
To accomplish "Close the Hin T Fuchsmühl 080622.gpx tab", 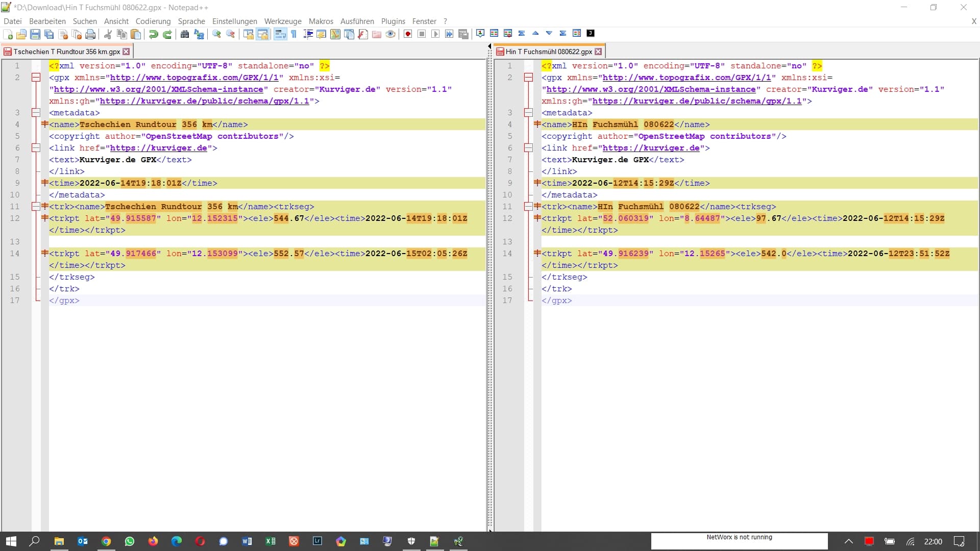I will click(x=598, y=52).
